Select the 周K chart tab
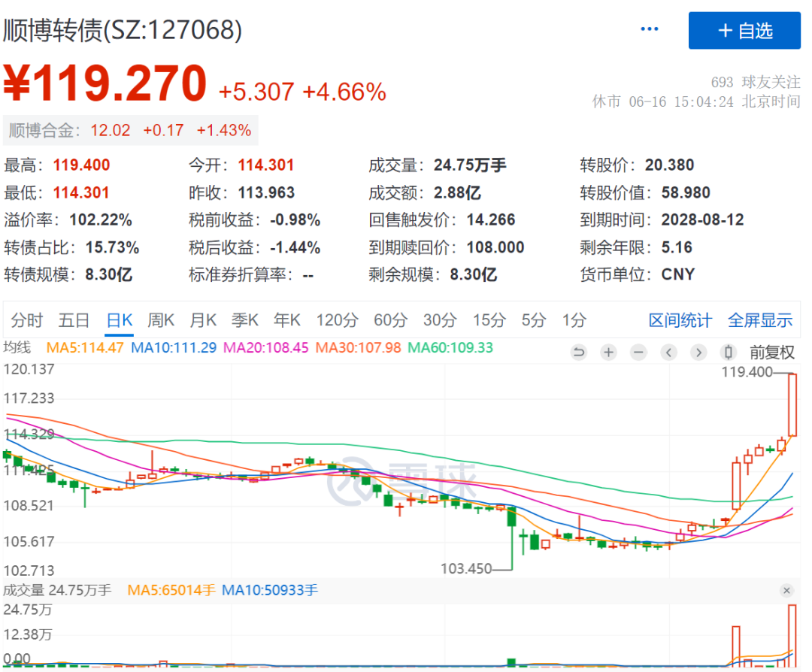The image size is (812, 672). pos(161,320)
